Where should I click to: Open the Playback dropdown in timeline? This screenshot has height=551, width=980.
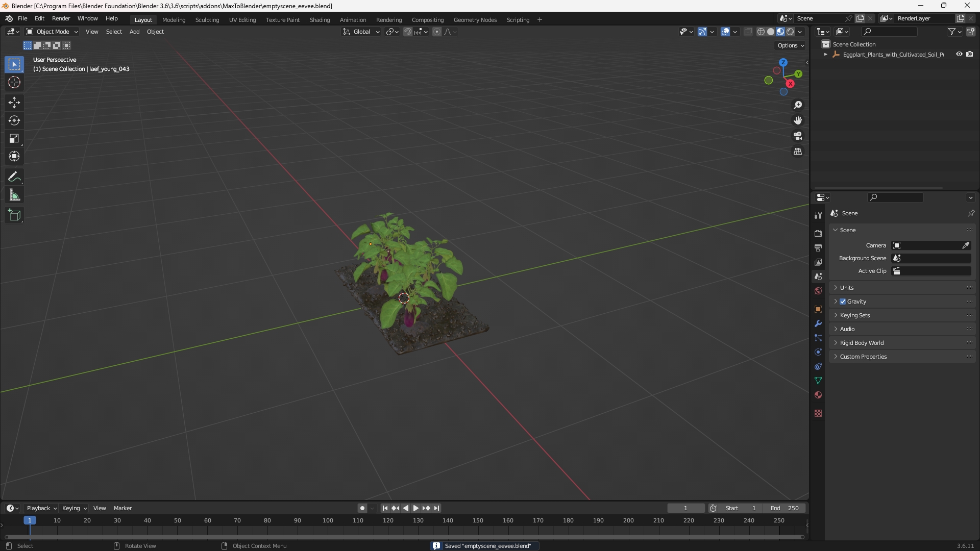pos(41,508)
